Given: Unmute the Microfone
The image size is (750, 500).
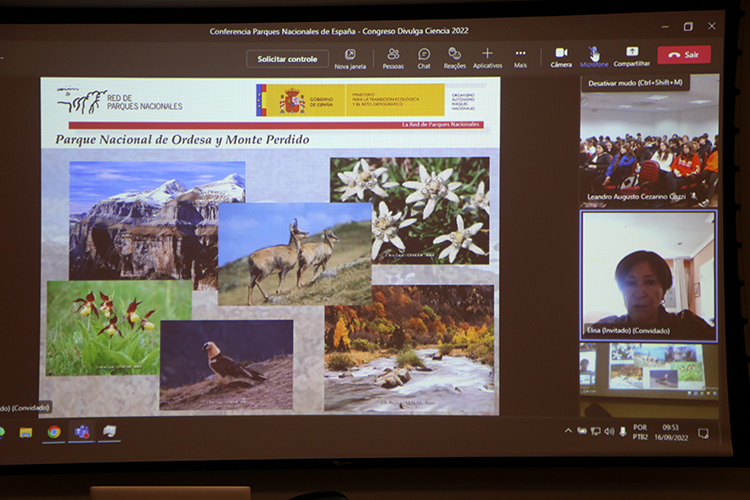Looking at the screenshot, I should coord(594,57).
